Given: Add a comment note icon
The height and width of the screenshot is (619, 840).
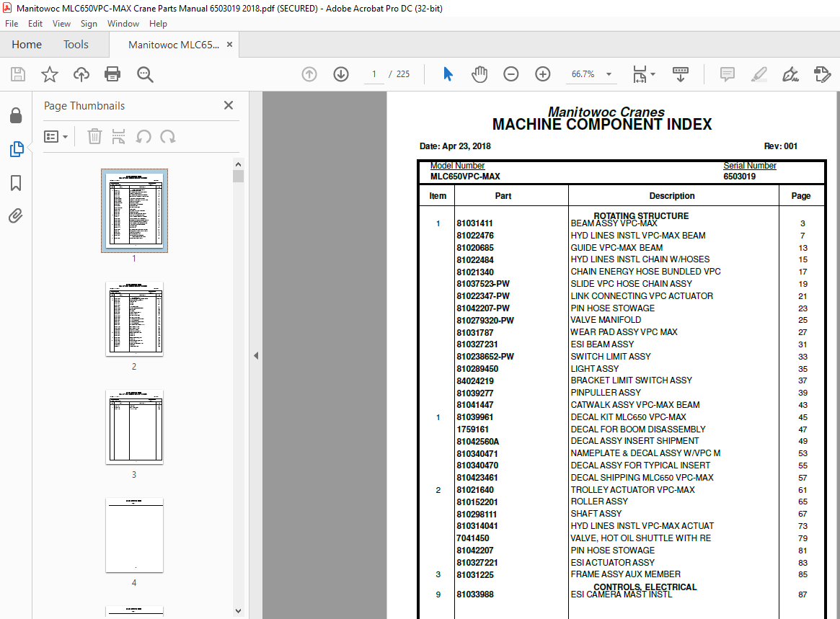Looking at the screenshot, I should (x=727, y=74).
